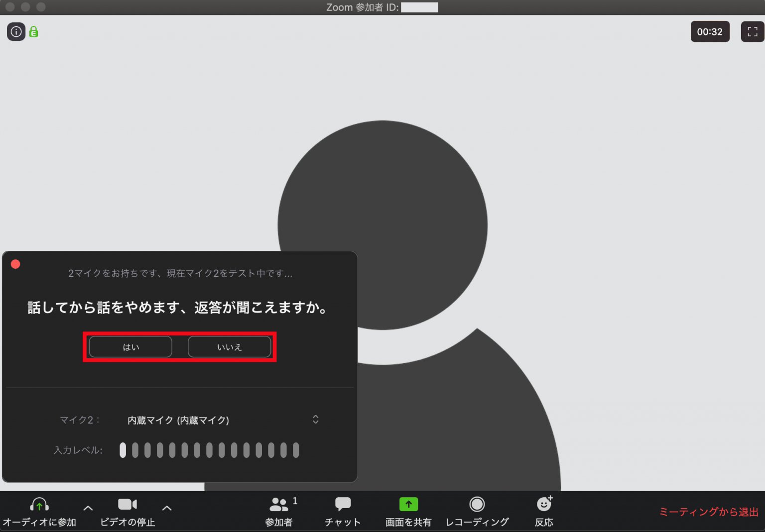Click the green encryption lock icon
Screen dimensions: 765x532
coord(33,31)
